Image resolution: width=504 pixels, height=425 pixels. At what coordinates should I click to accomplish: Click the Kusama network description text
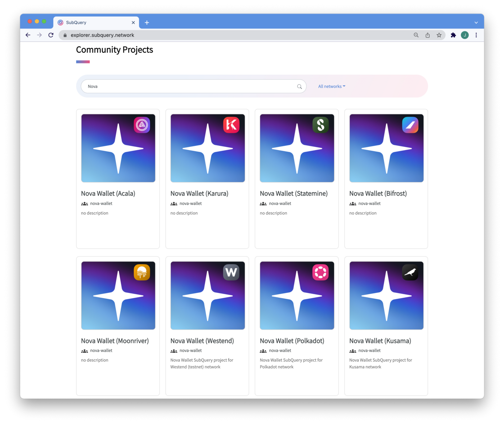[381, 363]
